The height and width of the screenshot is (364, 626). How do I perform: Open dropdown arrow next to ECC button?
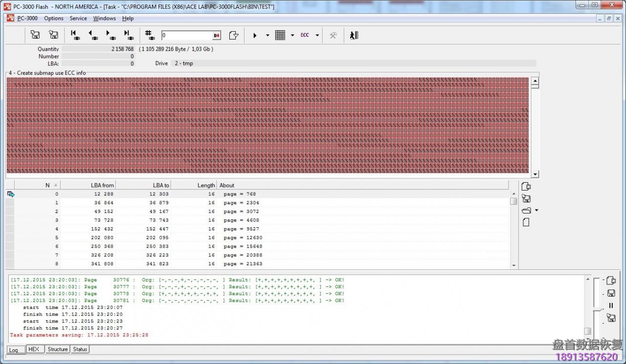coord(317,35)
